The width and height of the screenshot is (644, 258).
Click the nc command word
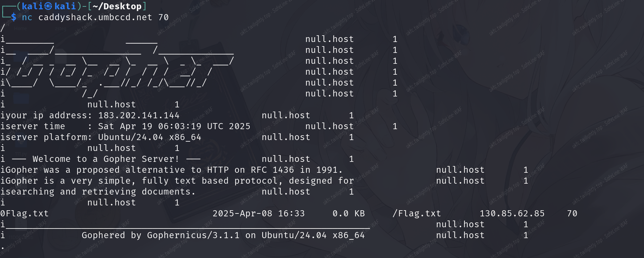27,17
